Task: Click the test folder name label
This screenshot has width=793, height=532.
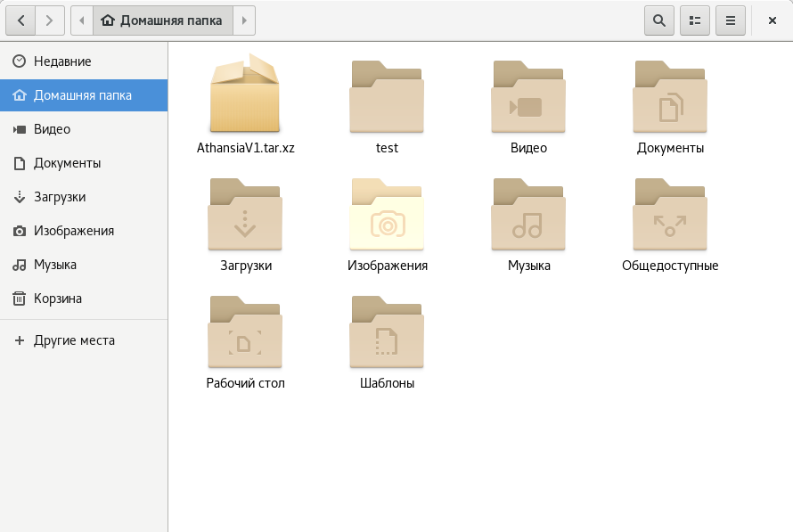Action: pos(387,148)
